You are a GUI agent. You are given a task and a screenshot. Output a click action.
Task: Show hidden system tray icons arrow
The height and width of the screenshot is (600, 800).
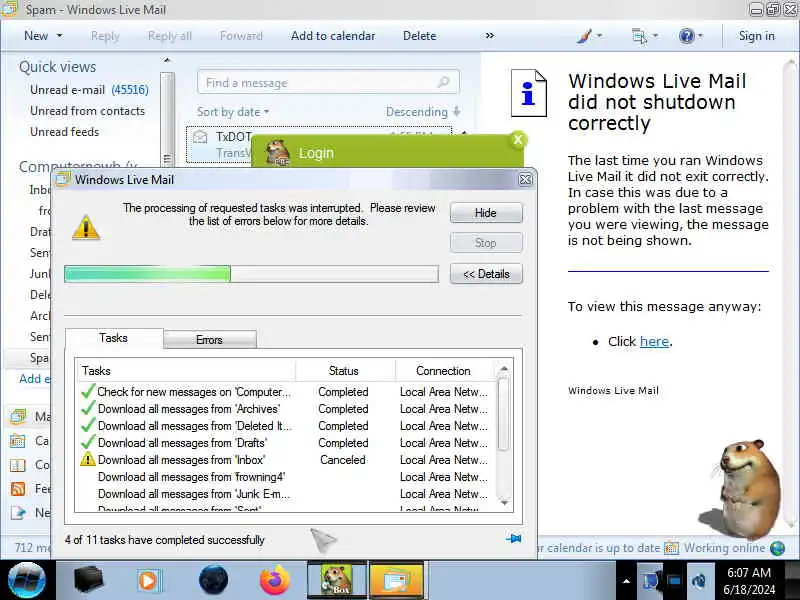pos(627,581)
